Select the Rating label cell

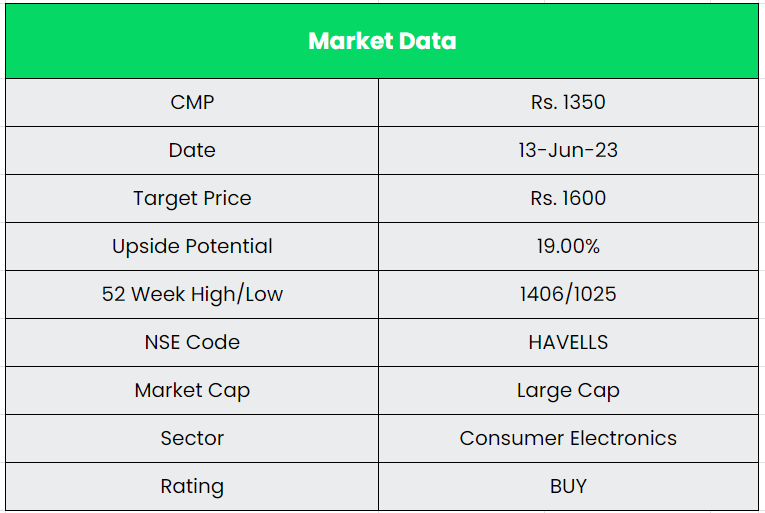[x=192, y=486]
